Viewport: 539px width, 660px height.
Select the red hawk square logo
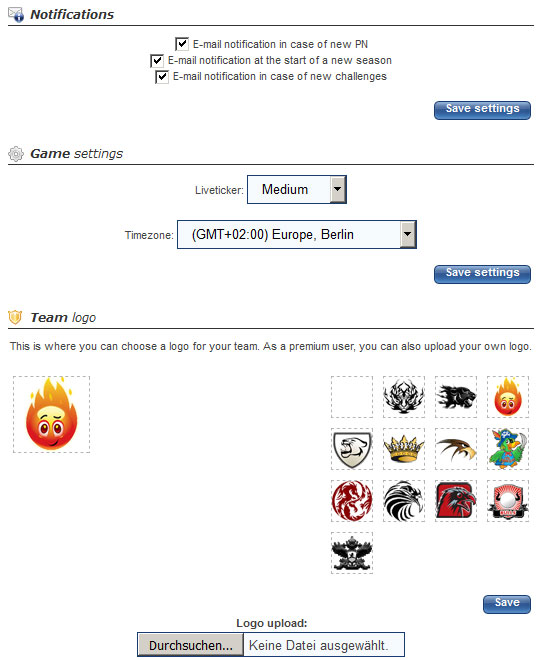(x=456, y=501)
